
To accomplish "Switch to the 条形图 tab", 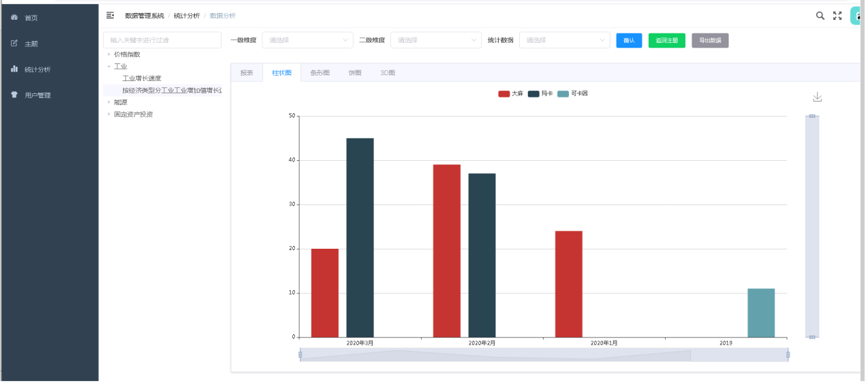I will click(320, 72).
